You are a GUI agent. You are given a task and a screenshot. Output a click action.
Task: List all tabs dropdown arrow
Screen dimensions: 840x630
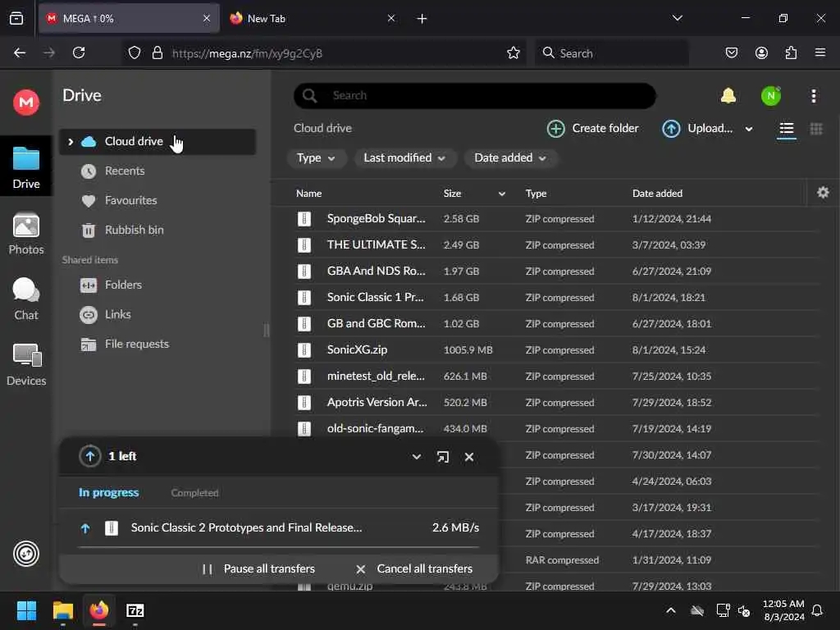(677, 18)
